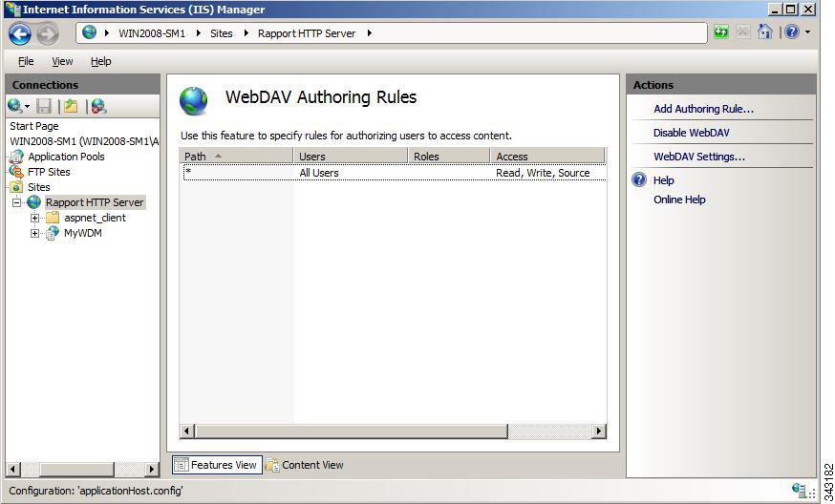This screenshot has height=504, width=835.
Task: Open the File menu
Action: point(26,61)
